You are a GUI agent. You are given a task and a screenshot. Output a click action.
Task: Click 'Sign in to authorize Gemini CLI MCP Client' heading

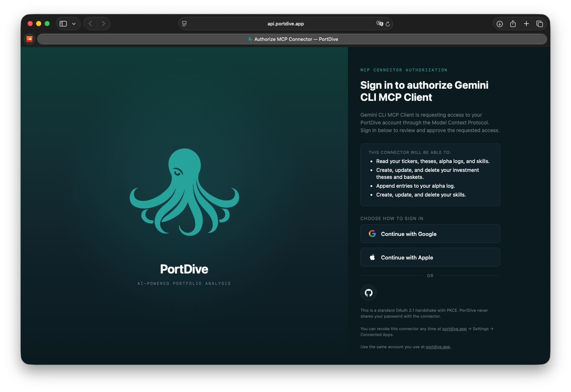tap(424, 91)
